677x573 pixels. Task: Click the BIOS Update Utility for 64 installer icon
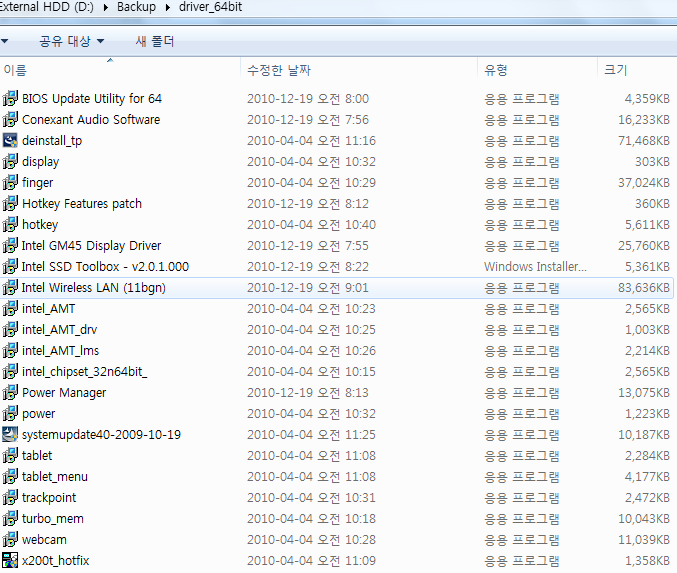[10, 98]
